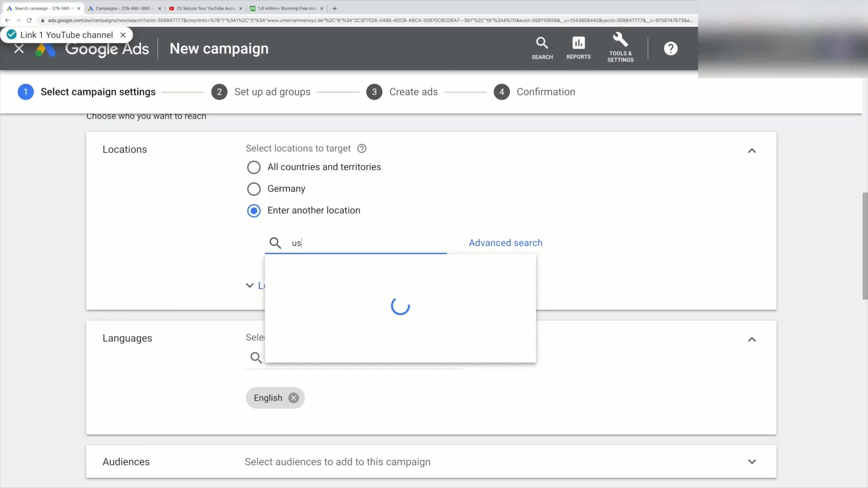
Task: Click the Help question mark icon
Action: pyautogui.click(x=671, y=48)
